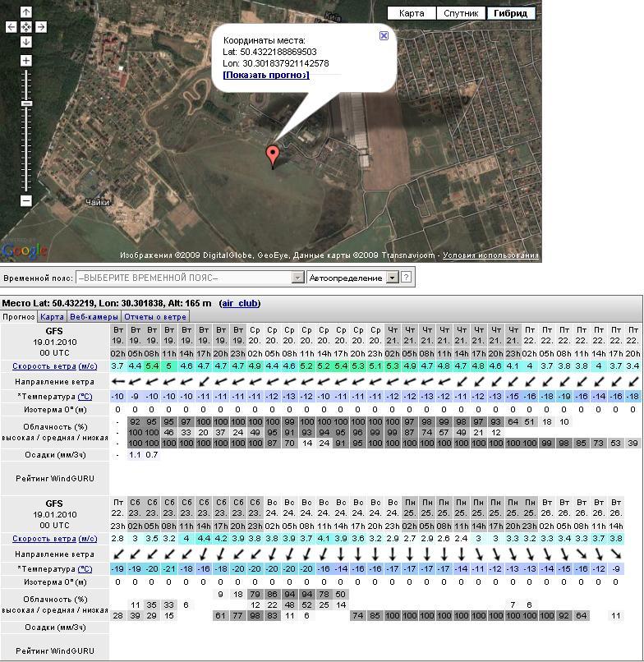Open the Веб-камеры tab

(x=94, y=316)
